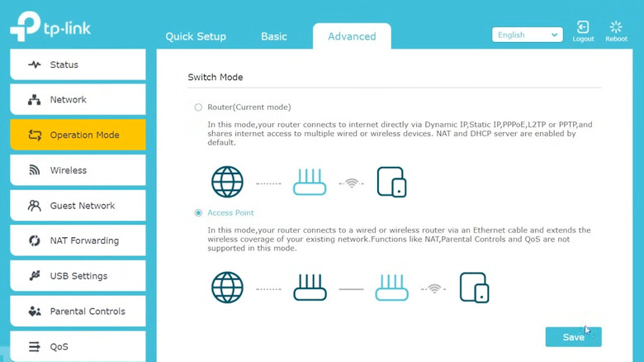Select the Advanced tab

click(352, 36)
